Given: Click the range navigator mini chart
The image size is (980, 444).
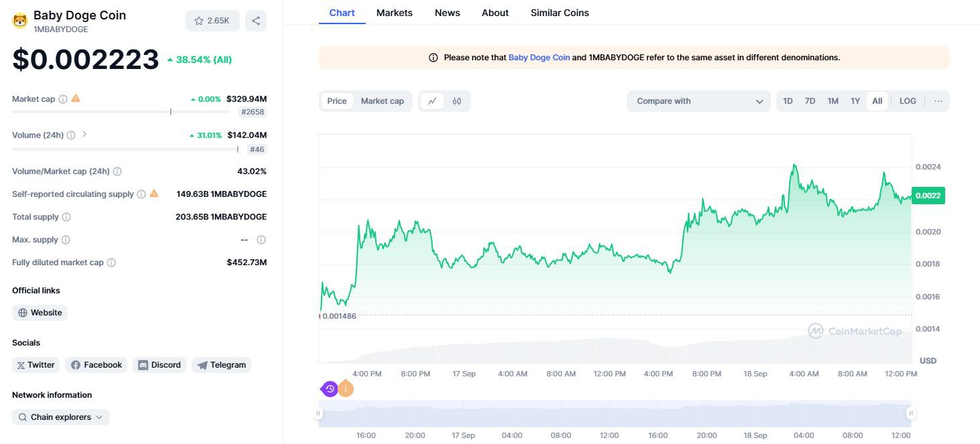Looking at the screenshot, I should [x=615, y=414].
